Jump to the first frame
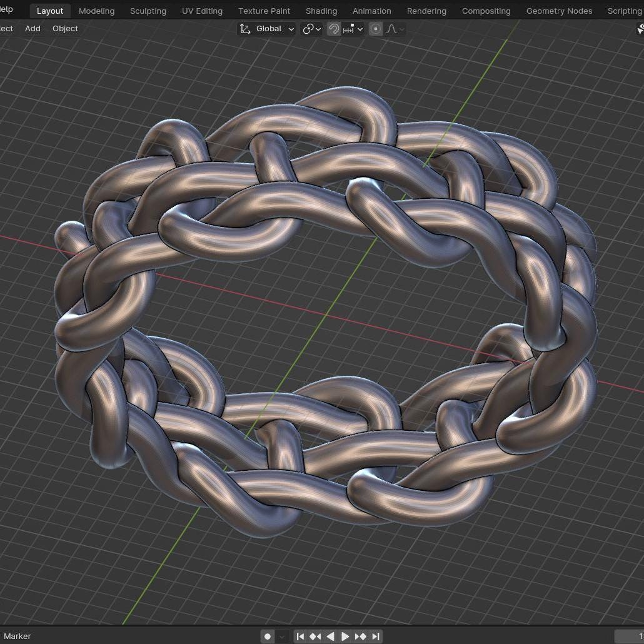This screenshot has height=644, width=644. [301, 636]
